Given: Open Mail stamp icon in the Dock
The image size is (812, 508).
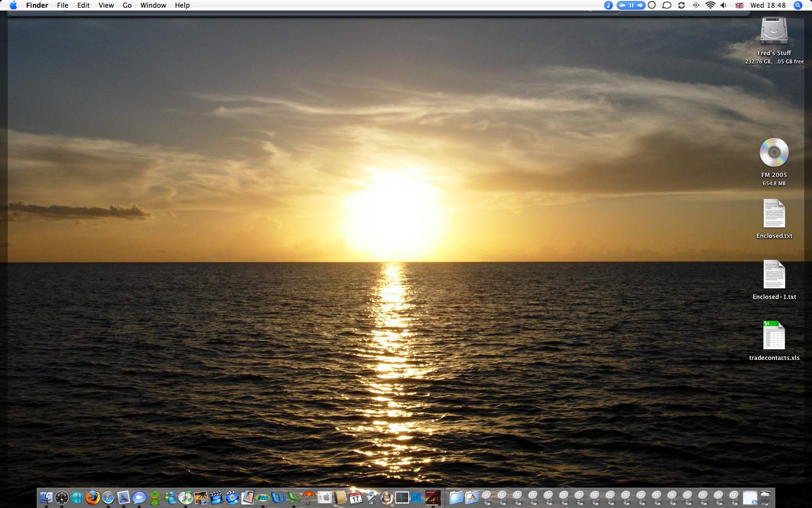Looking at the screenshot, I should pyautogui.click(x=124, y=497).
